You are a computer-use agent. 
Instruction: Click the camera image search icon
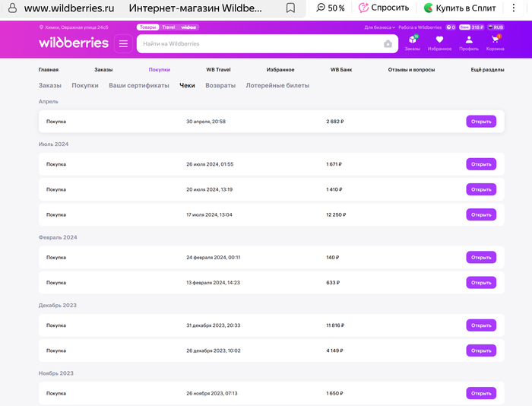(388, 44)
